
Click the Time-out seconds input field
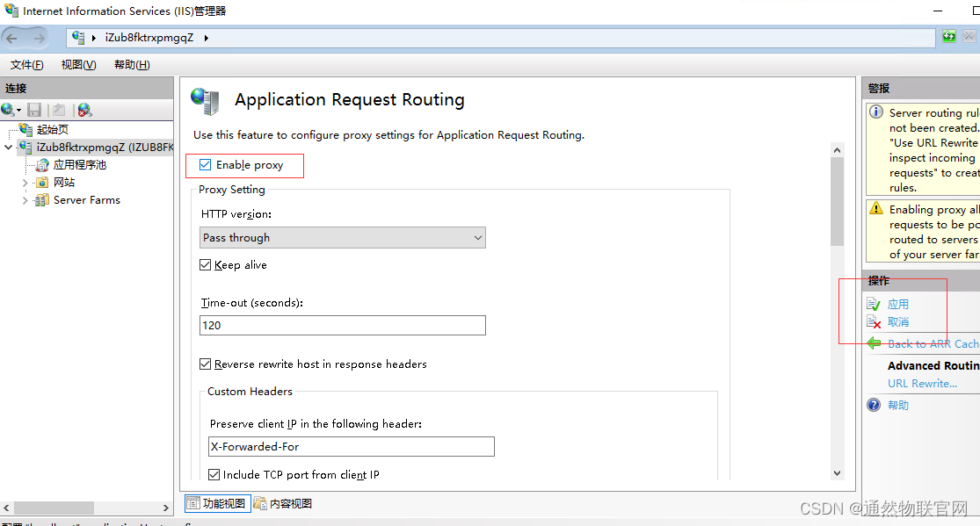click(343, 325)
